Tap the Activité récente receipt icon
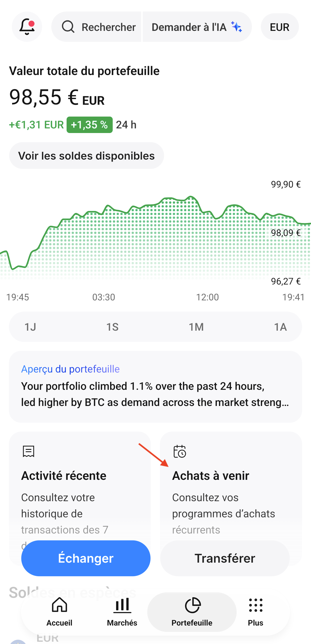The image size is (311, 644). [x=29, y=452]
